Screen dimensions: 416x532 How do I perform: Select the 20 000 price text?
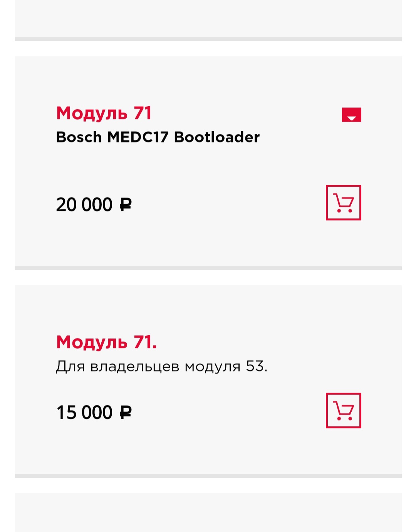point(84,204)
